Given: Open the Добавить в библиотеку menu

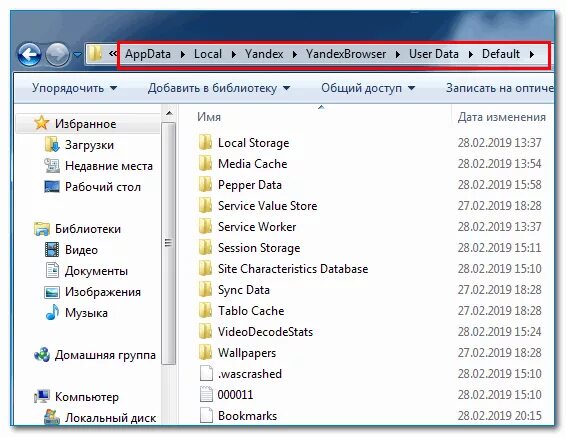Looking at the screenshot, I should 219,88.
